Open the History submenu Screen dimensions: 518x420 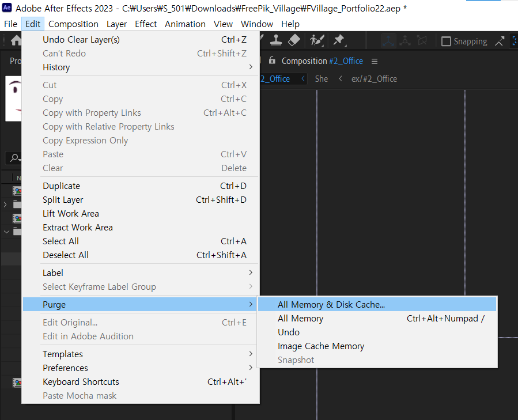tap(141, 67)
